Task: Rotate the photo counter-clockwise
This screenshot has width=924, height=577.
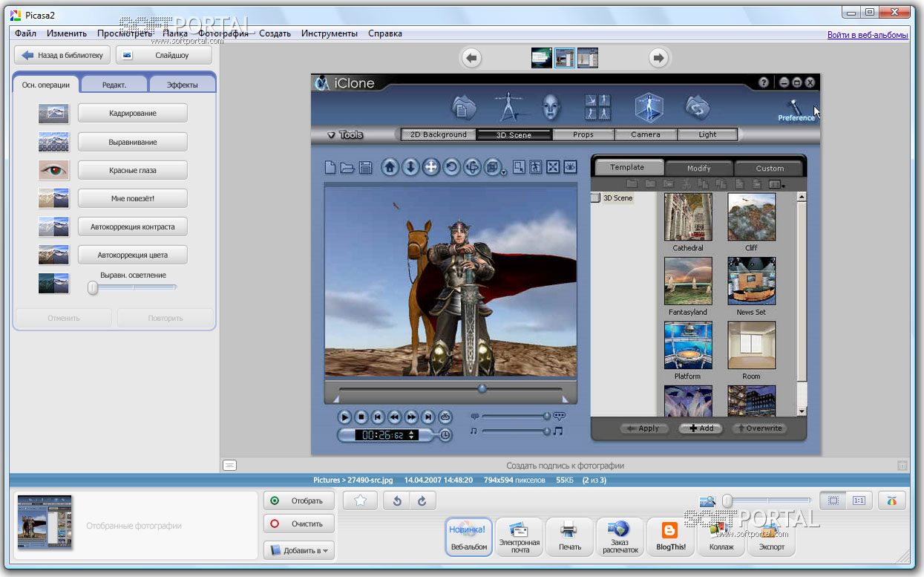Action: click(x=397, y=501)
